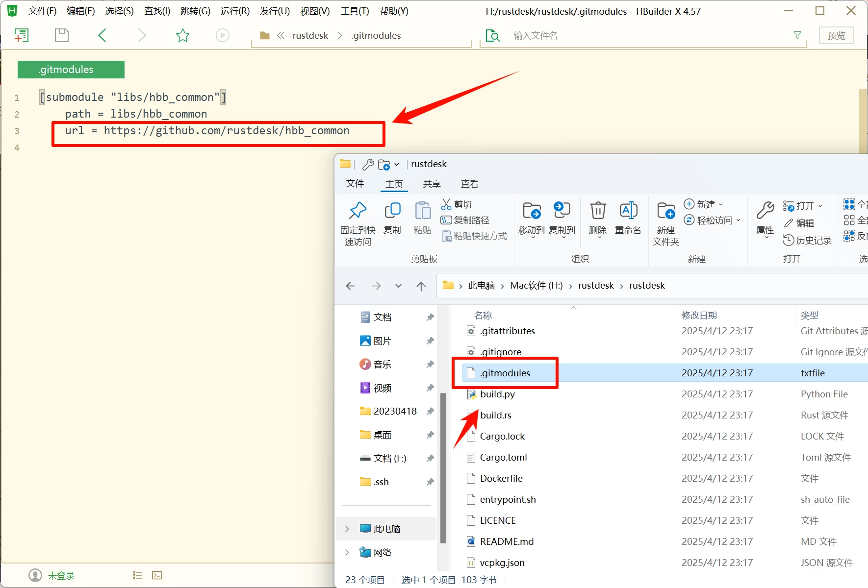Image resolution: width=868 pixels, height=588 pixels.
Task: Click the bookmark star icon
Action: coord(182,35)
